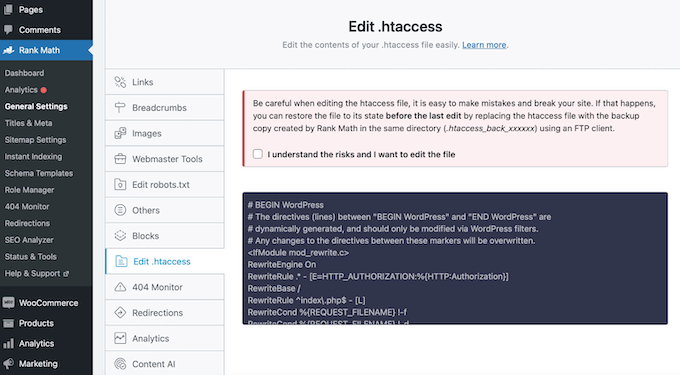
Task: Open the Breadcrumbs settings tab
Action: click(164, 108)
